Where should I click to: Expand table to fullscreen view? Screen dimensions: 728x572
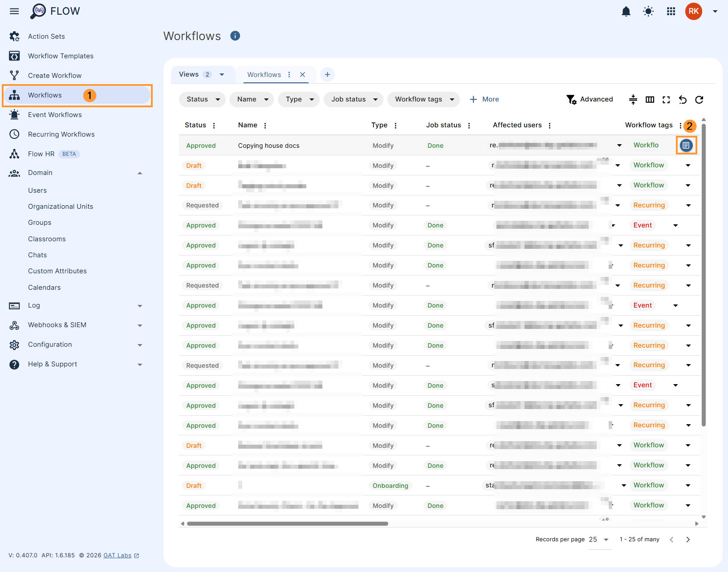(x=666, y=99)
